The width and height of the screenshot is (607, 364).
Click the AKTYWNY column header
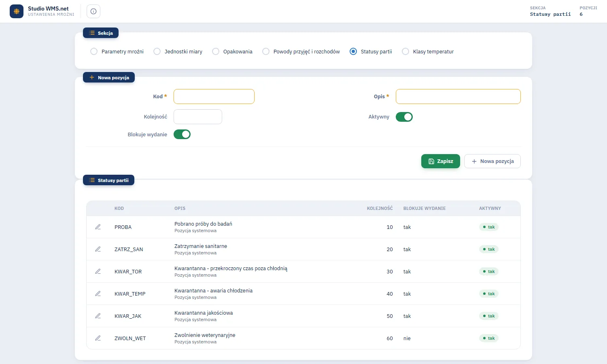click(490, 208)
